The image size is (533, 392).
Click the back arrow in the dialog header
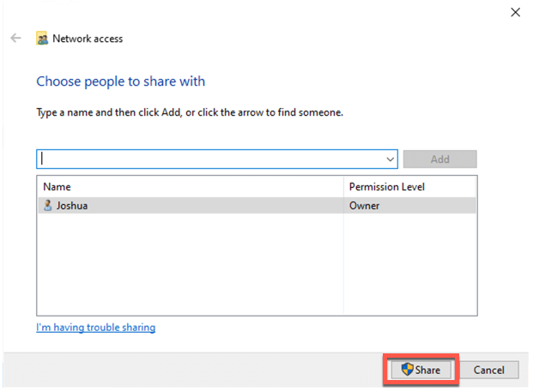coord(15,39)
